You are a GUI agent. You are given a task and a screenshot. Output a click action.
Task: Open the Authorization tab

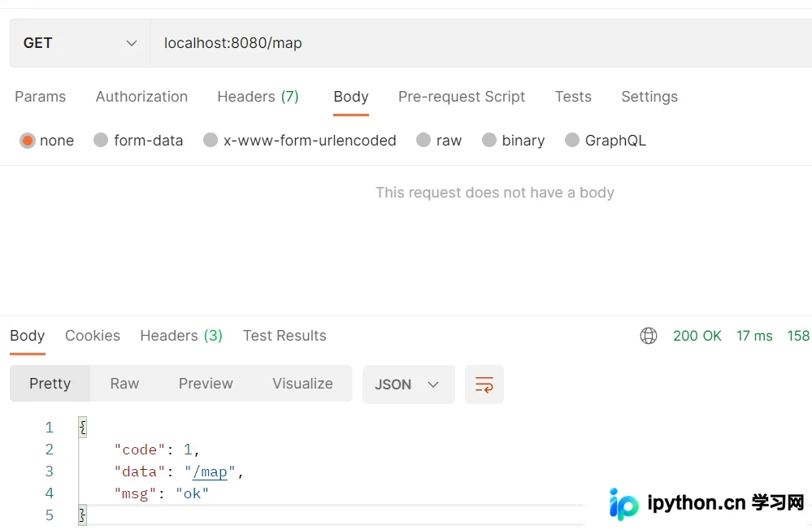point(141,97)
